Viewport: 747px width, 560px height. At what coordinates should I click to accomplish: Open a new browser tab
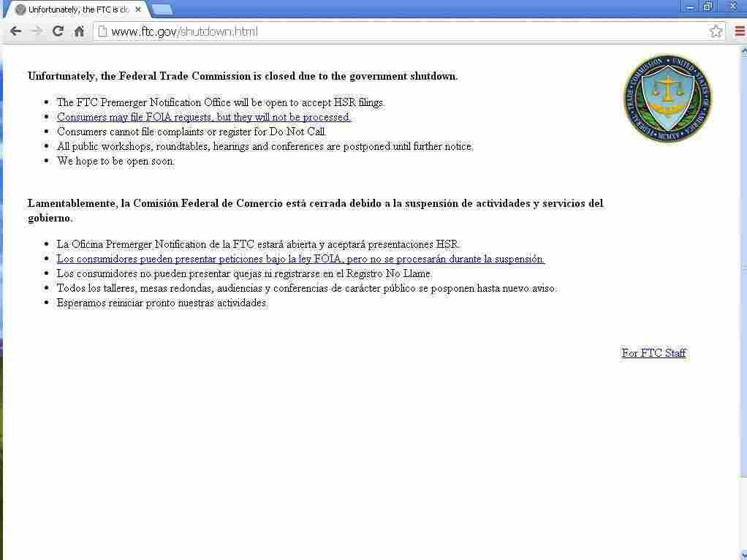click(x=162, y=10)
